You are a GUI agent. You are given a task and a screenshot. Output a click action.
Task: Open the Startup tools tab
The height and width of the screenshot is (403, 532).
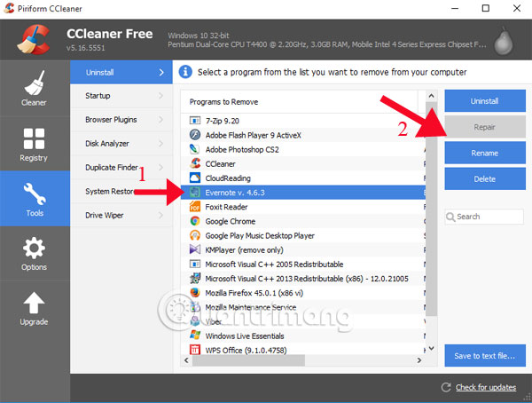pyautogui.click(x=121, y=96)
